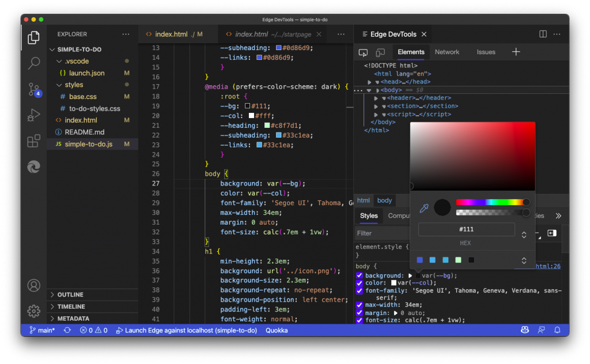Switch color palette with swatch stepper
This screenshot has width=590, height=364.
(524, 260)
